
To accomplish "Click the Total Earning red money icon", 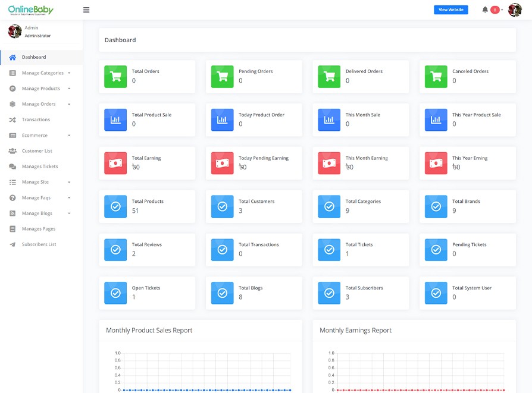I will (x=115, y=163).
